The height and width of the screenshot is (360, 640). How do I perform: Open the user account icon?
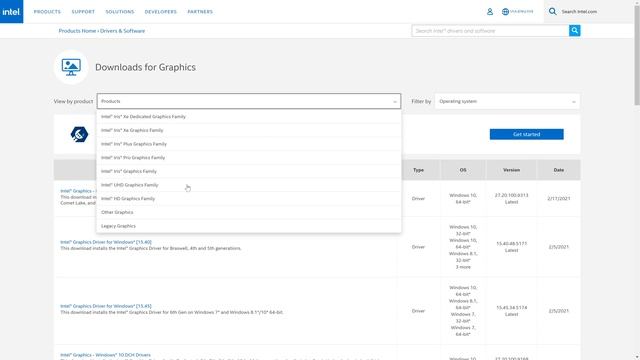pos(490,11)
